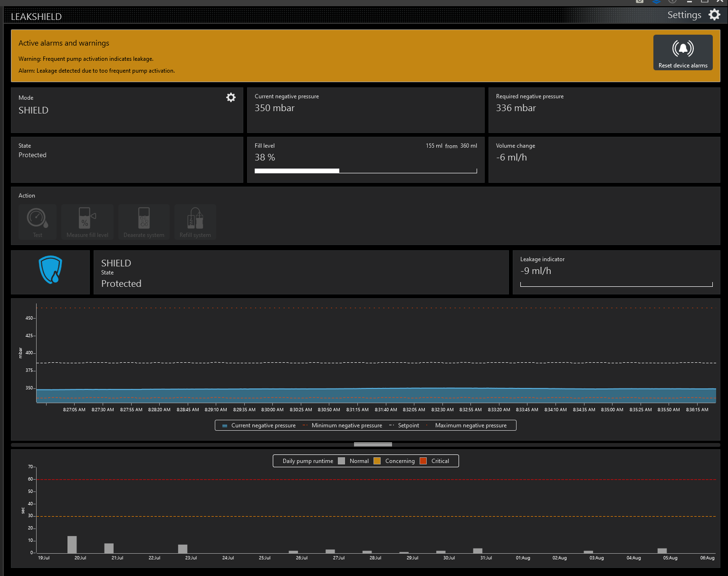Click the Critical red legend swatch

(423, 461)
